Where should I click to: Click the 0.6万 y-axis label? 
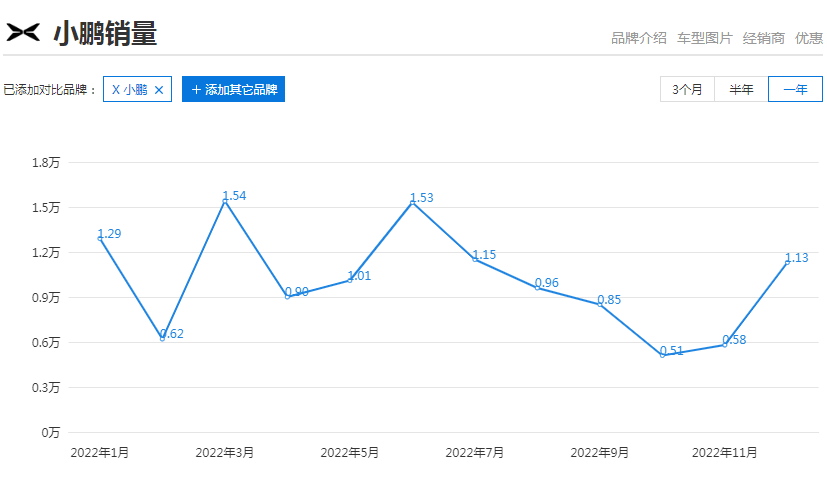click(46, 342)
